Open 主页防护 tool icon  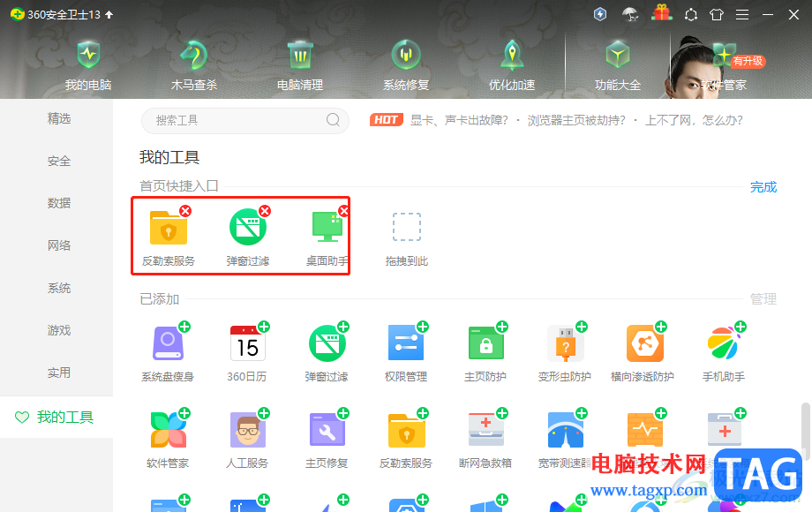(x=485, y=343)
